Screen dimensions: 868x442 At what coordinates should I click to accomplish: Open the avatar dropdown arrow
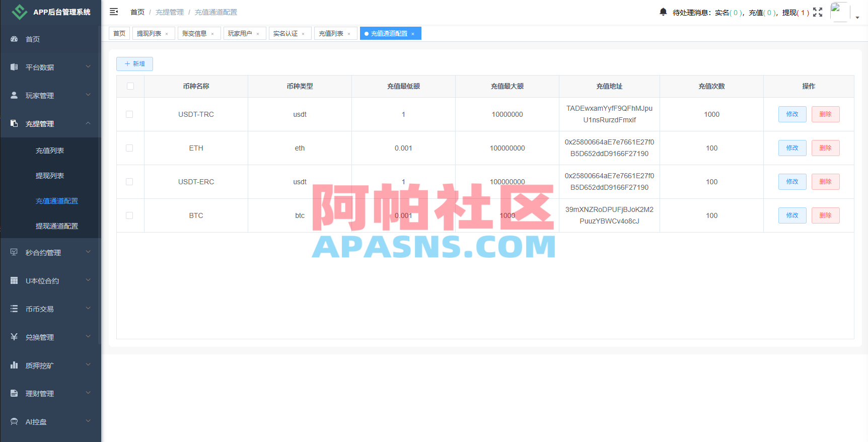click(857, 18)
